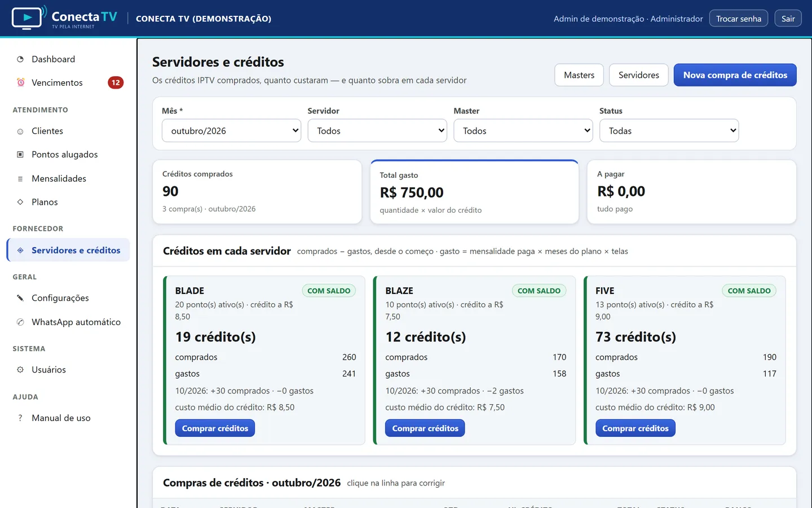
Task: Buy credits for the BLAZE server
Action: pos(425,428)
